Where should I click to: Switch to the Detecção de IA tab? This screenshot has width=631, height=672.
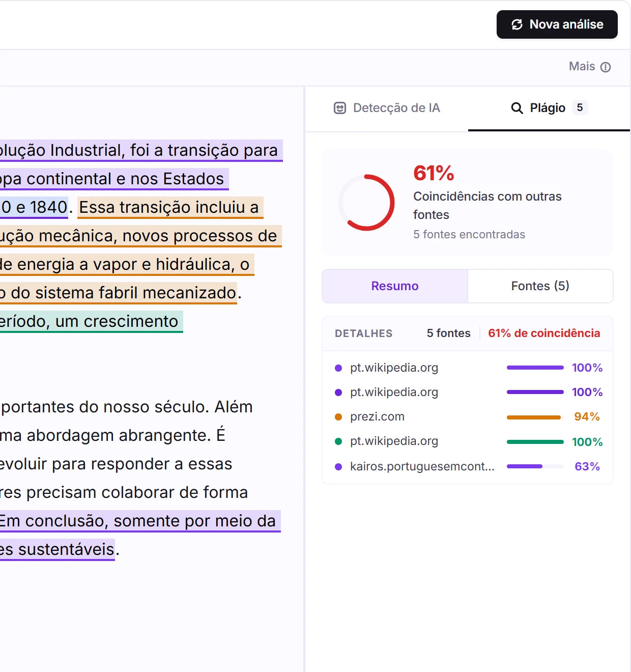pos(387,108)
